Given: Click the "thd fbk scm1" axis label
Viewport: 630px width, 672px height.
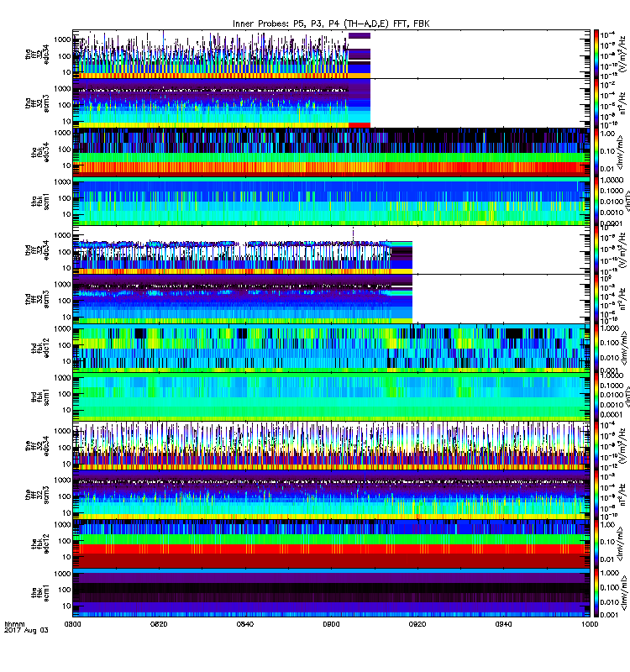Looking at the screenshot, I should (x=40, y=397).
